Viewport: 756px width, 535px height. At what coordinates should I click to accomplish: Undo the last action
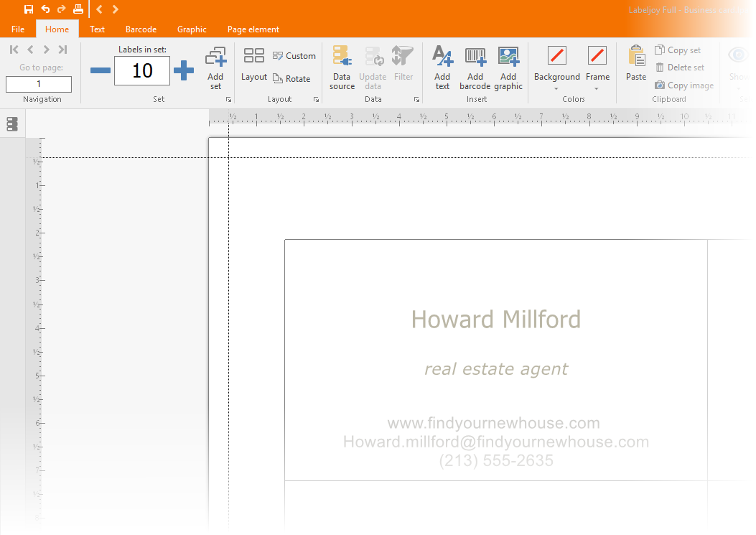45,9
